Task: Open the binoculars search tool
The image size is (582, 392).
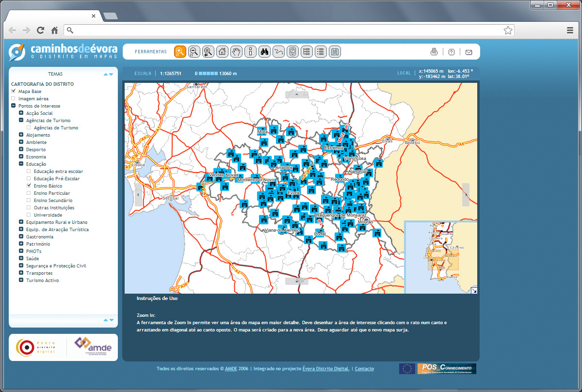Action: click(x=264, y=52)
